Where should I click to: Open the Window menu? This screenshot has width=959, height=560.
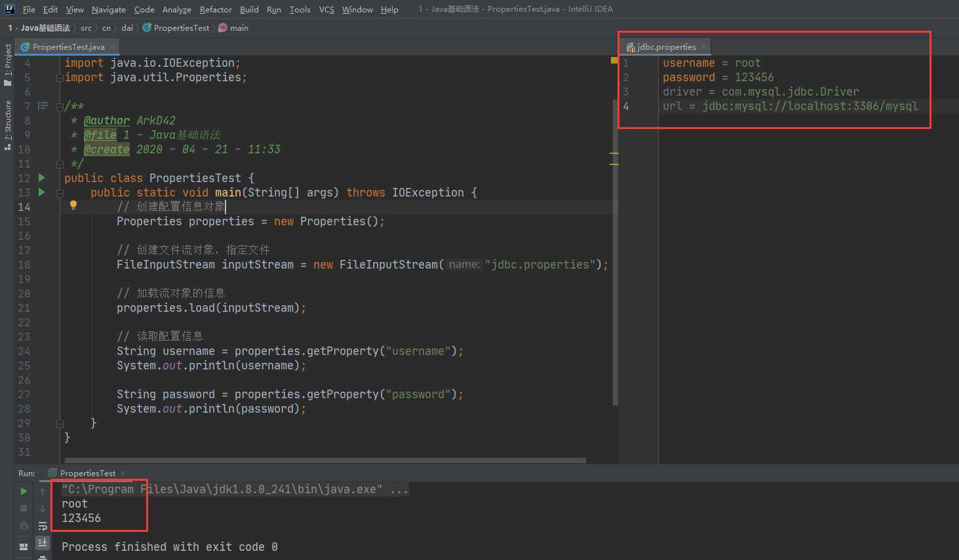coord(357,9)
